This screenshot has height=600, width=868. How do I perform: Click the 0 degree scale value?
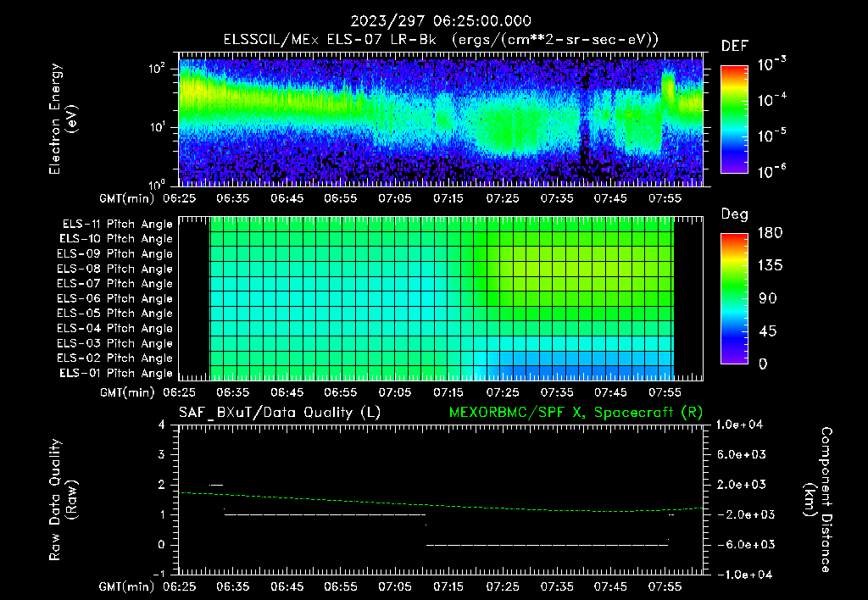[764, 364]
